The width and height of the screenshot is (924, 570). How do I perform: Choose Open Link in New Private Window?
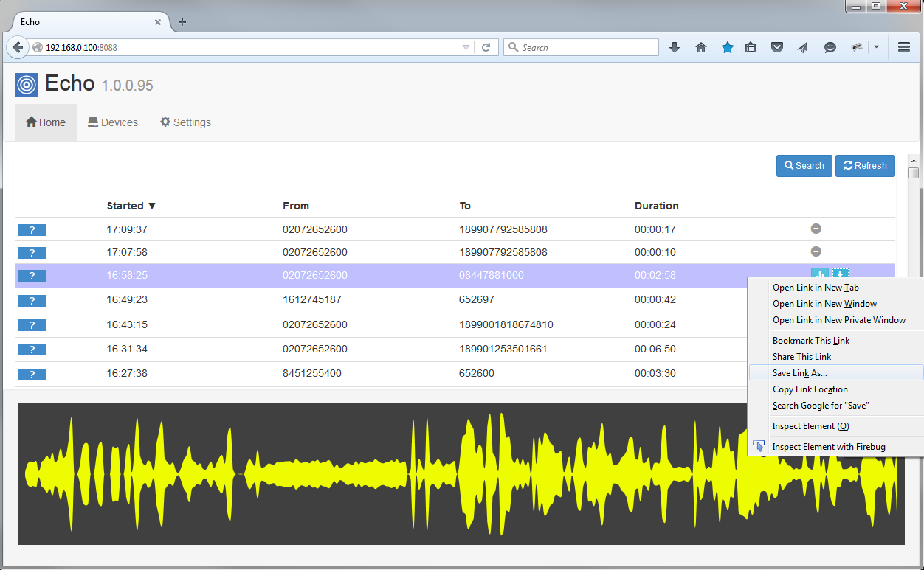835,320
